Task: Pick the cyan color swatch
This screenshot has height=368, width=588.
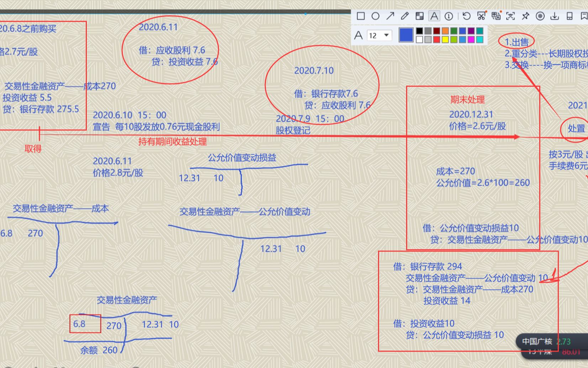Action: (479, 40)
